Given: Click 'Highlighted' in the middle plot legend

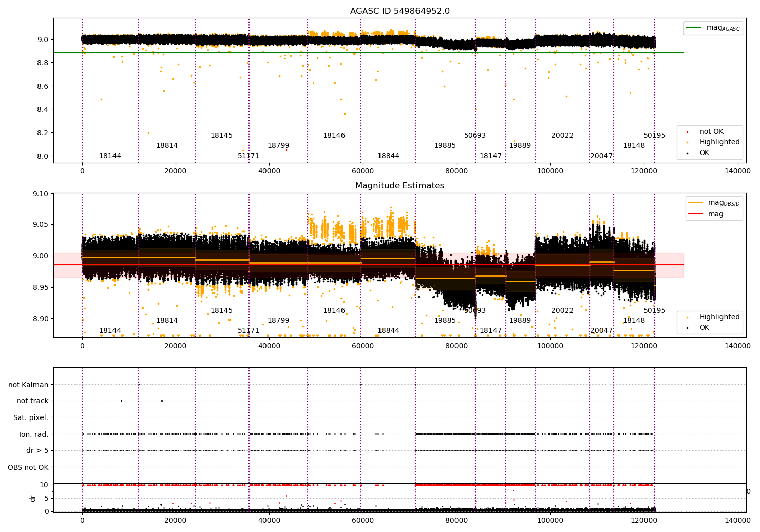Looking at the screenshot, I should [x=719, y=317].
